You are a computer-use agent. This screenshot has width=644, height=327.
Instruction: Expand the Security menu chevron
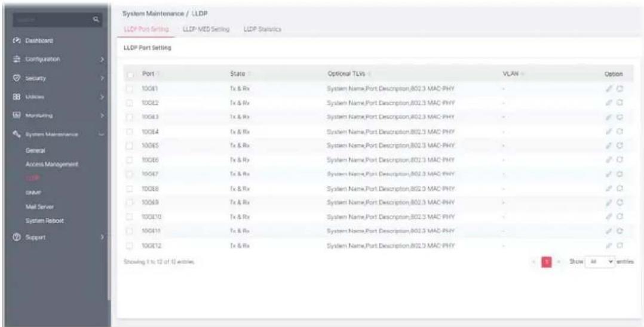pos(102,78)
